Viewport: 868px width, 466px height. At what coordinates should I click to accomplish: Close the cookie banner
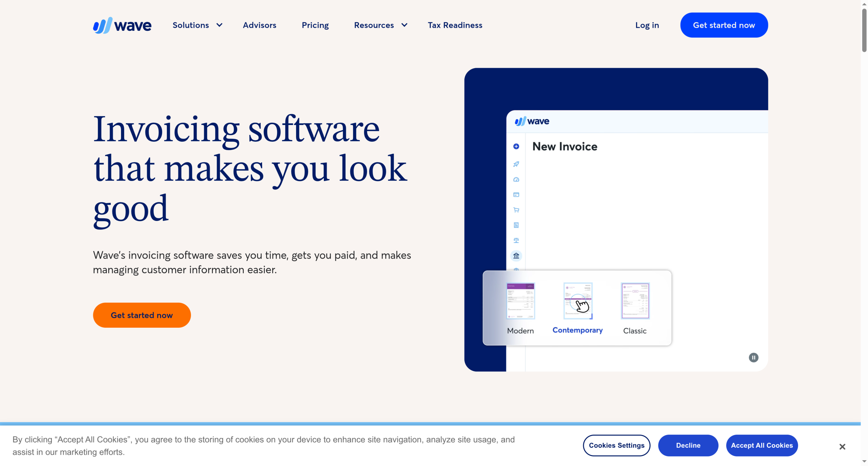pyautogui.click(x=842, y=447)
